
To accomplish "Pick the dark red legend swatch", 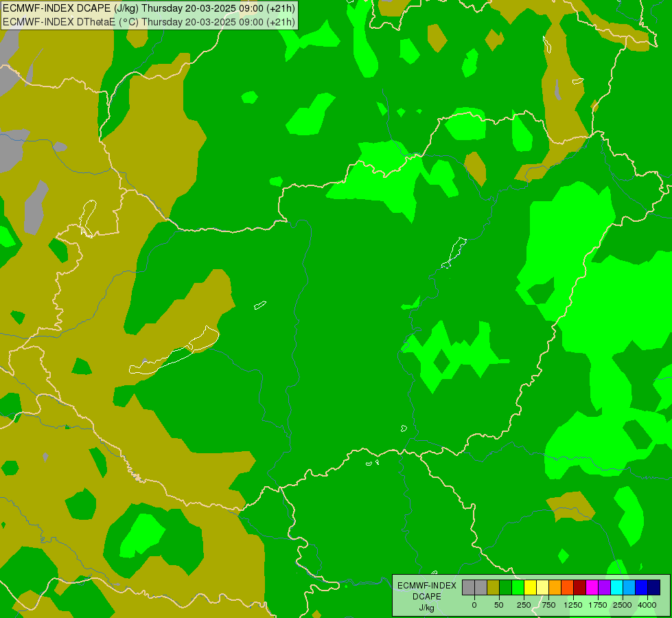I will (x=580, y=587).
